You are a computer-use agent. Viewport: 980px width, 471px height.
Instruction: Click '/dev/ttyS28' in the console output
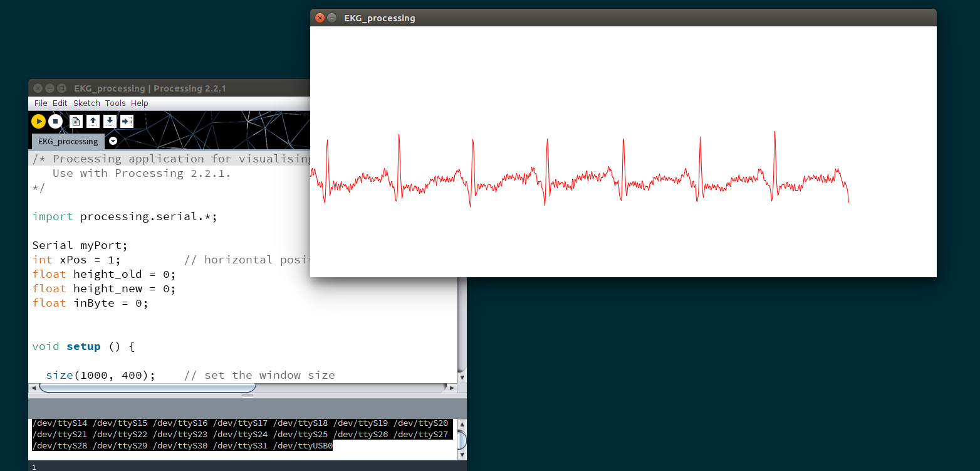pyautogui.click(x=60, y=446)
